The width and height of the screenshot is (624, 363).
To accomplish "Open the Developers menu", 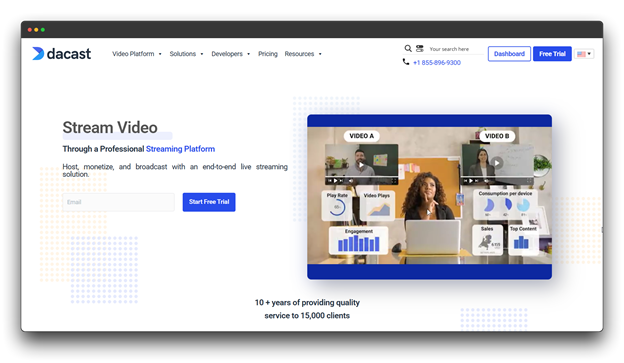I will tap(227, 54).
